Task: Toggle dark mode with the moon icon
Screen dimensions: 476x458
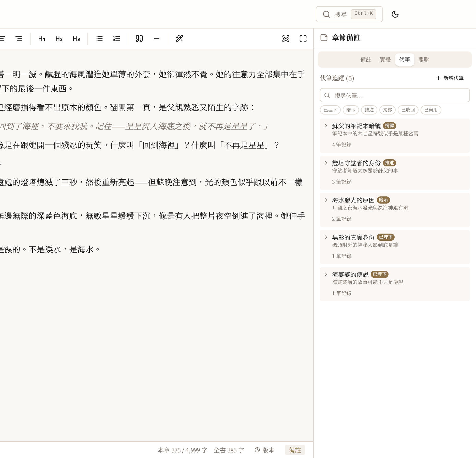Action: (x=395, y=14)
